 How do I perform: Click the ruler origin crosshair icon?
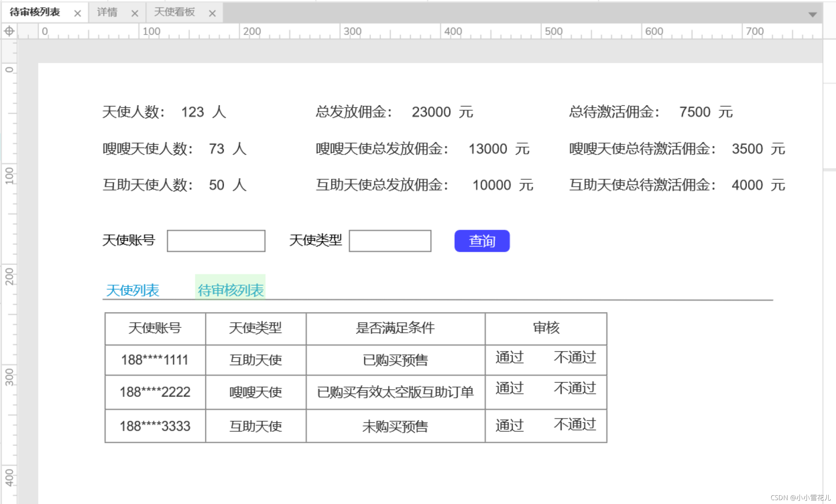(9, 31)
